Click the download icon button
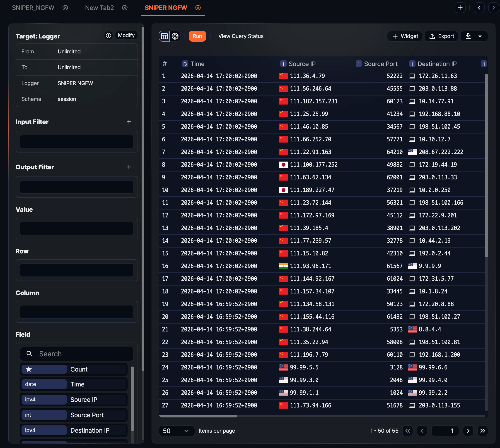The image size is (500, 448). [468, 36]
